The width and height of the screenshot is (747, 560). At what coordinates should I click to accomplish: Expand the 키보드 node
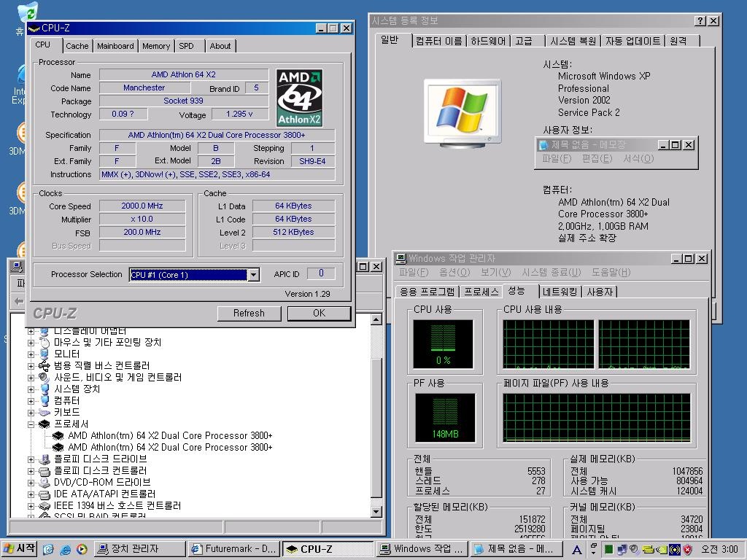[x=31, y=413]
